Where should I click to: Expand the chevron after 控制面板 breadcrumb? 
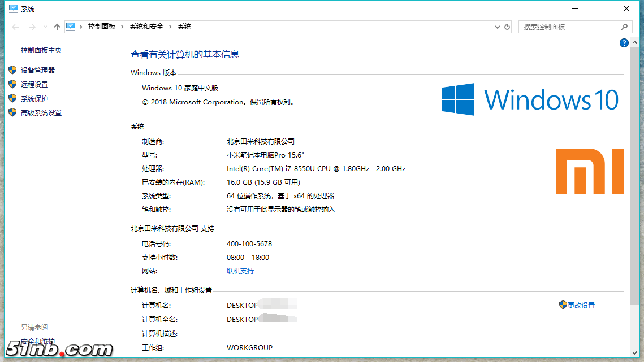123,27
